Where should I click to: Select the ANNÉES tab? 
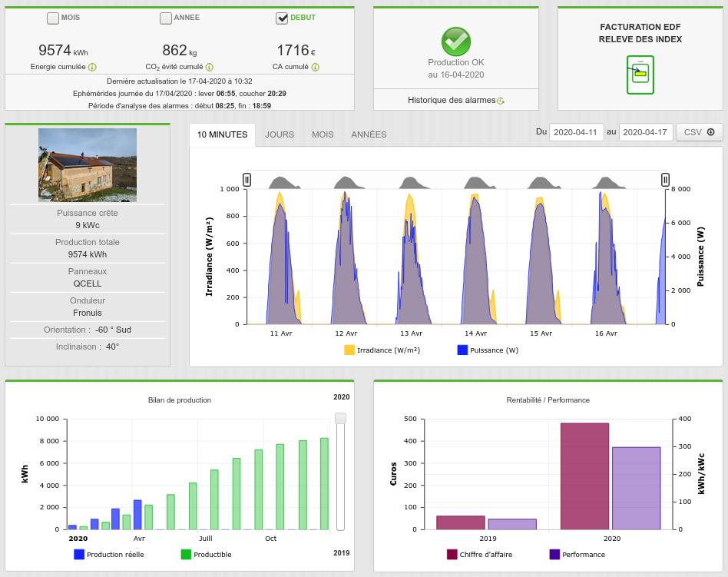point(369,134)
